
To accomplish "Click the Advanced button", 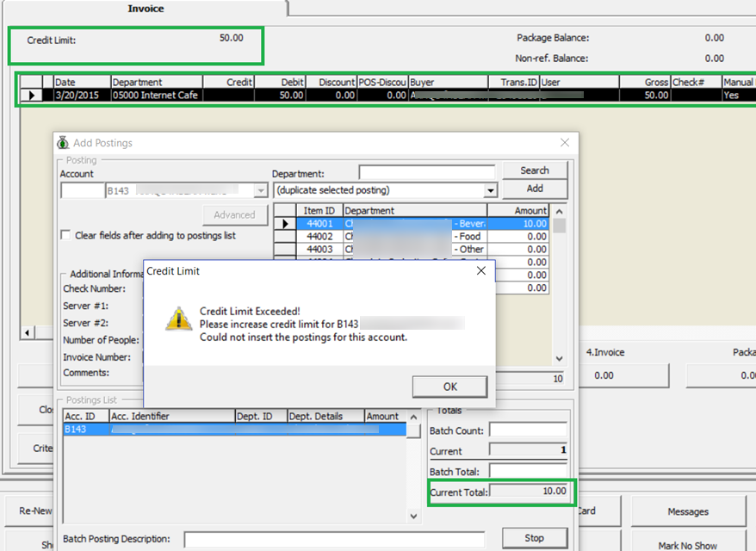I will [235, 215].
